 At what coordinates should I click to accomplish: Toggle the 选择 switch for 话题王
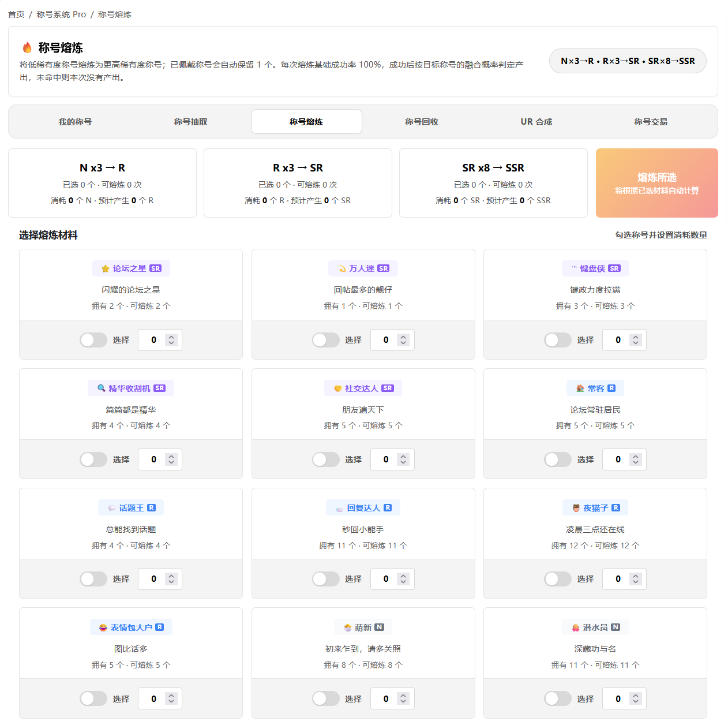(93, 579)
